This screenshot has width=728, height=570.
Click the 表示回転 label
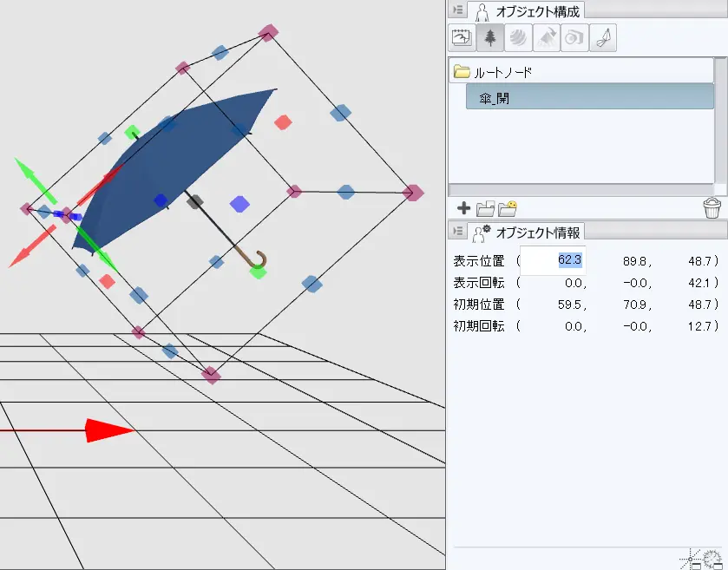pyautogui.click(x=479, y=282)
